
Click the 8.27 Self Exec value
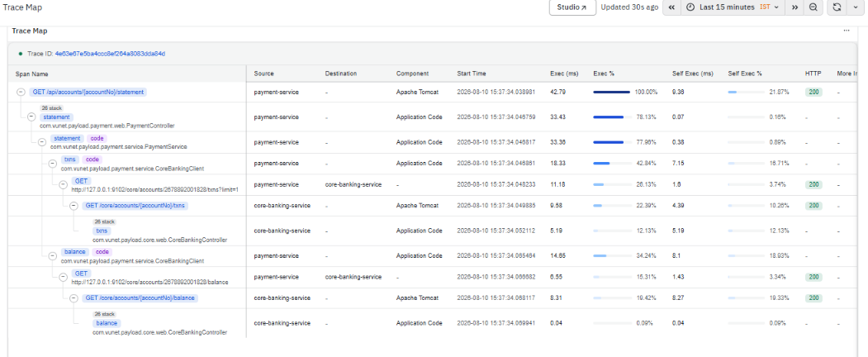[679, 297]
